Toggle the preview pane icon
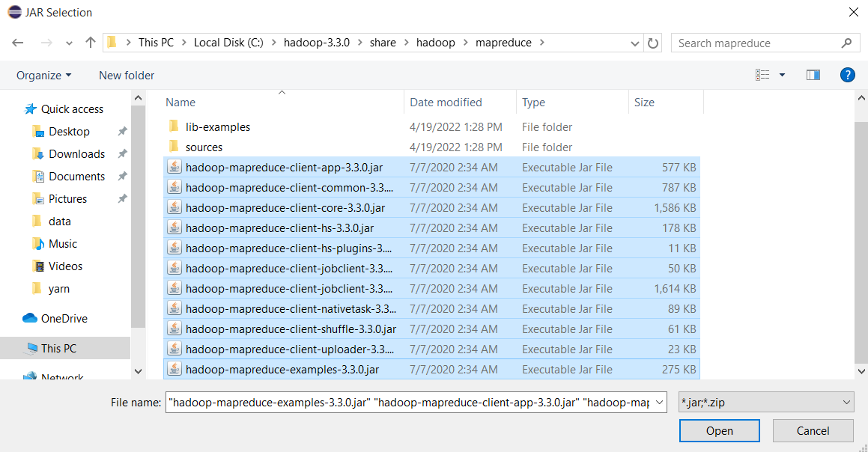The image size is (868, 452). pos(813,75)
